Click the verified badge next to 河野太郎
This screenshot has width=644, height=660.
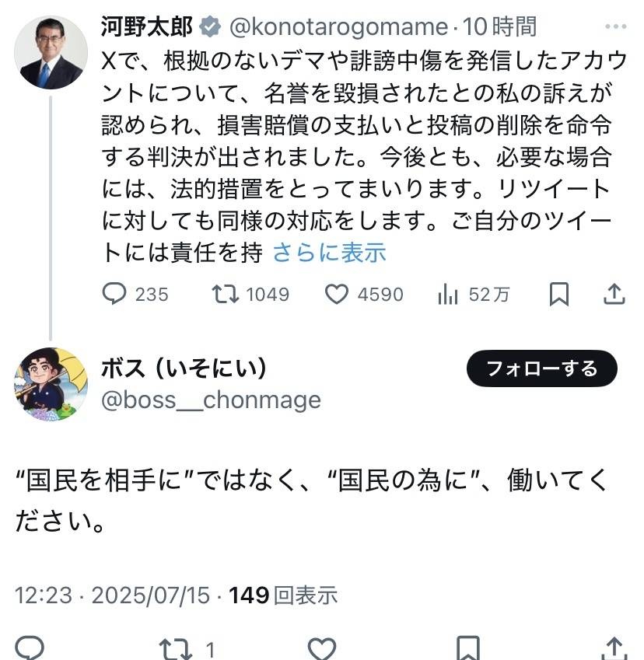(x=209, y=26)
